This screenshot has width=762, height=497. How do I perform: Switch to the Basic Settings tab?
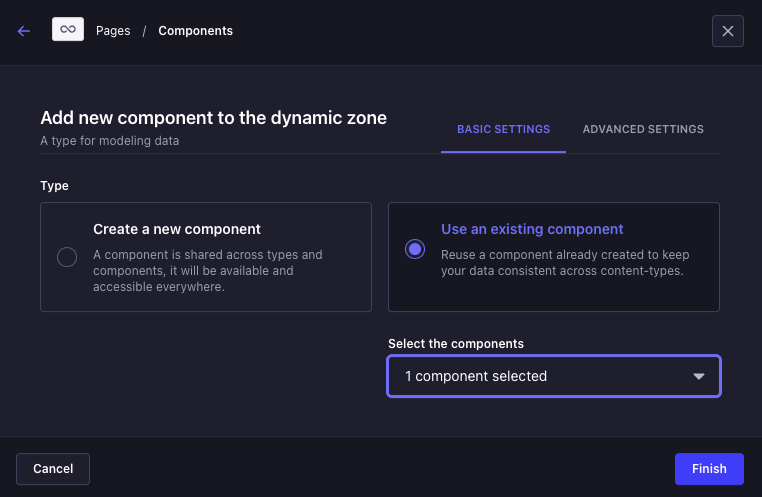click(503, 129)
